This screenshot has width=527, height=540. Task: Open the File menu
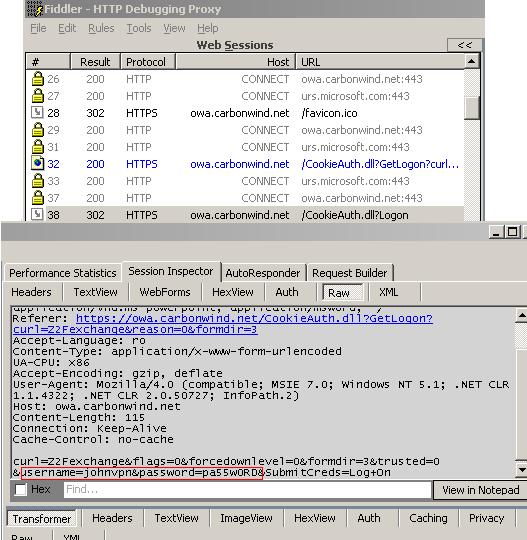(38, 28)
